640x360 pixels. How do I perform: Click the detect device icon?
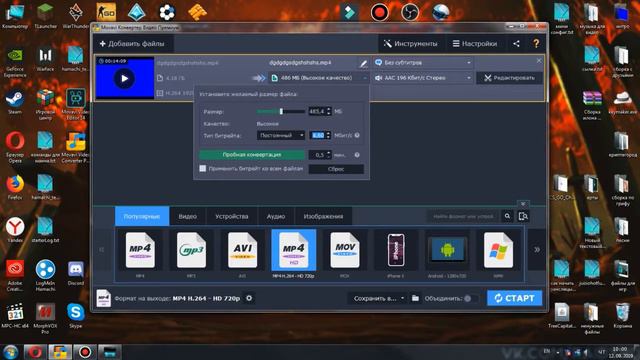pyautogui.click(x=523, y=216)
